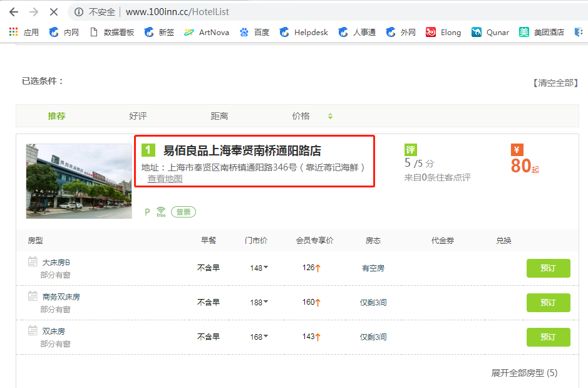Book the 大床房B room
Viewport: 588px width, 388px height.
point(549,268)
